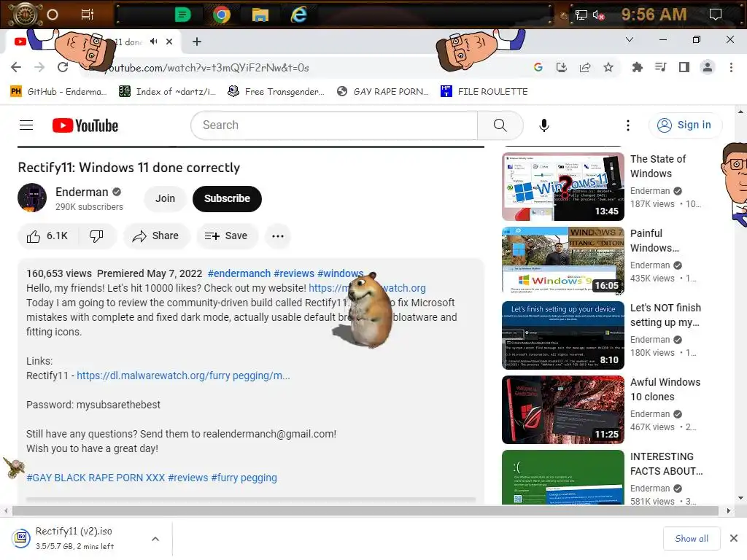The height and width of the screenshot is (560, 747).
Task: Click the Subscribe button
Action: coord(228,198)
